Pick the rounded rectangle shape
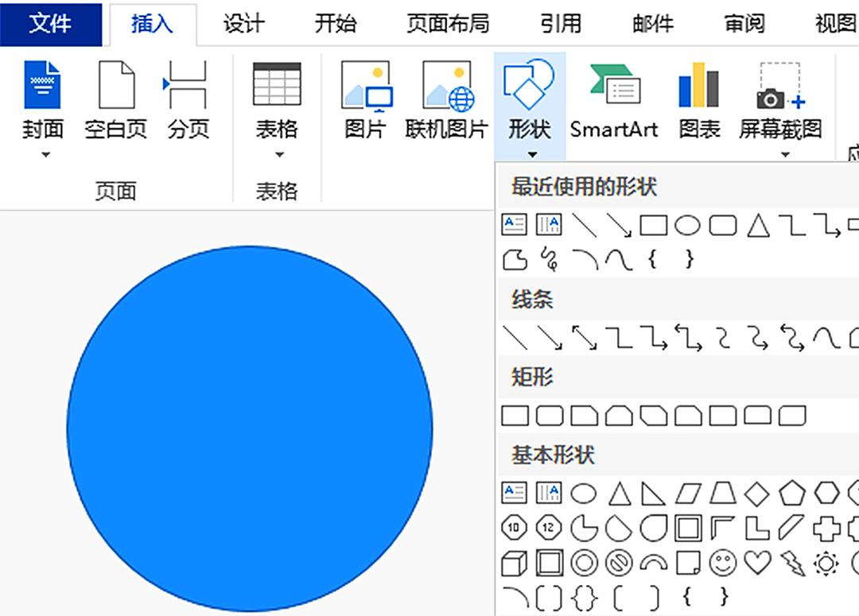 (x=724, y=225)
